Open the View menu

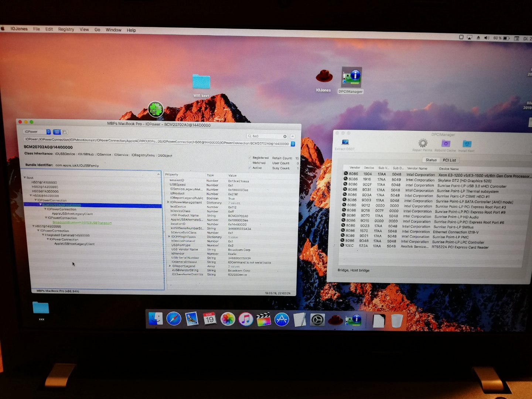[x=84, y=29]
